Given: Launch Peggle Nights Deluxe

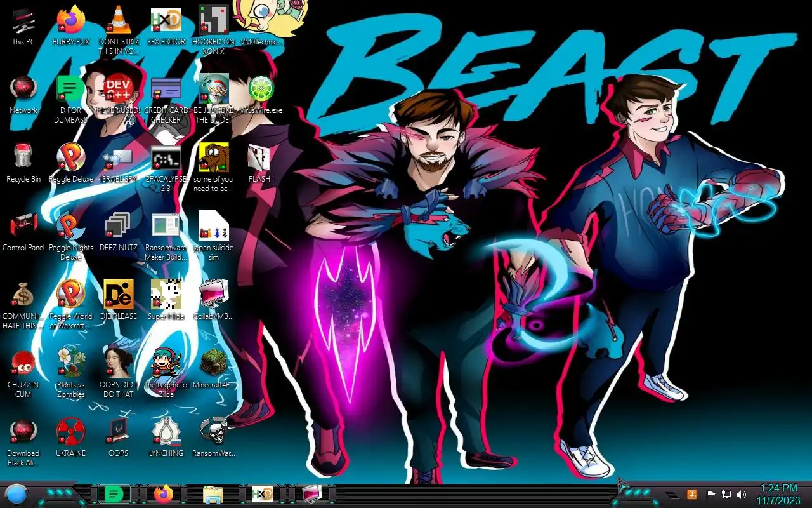Looking at the screenshot, I should pos(71,236).
